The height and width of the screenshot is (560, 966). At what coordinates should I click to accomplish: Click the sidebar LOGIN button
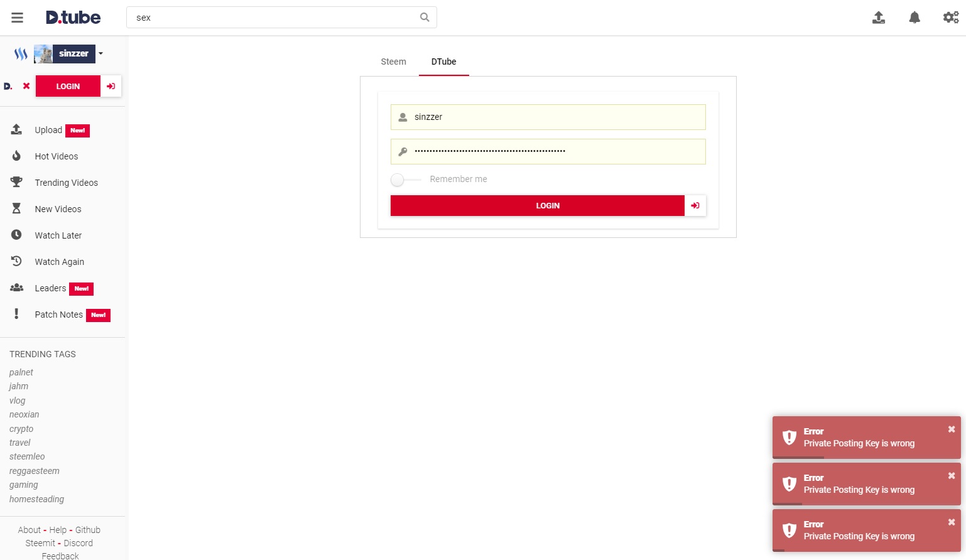click(68, 86)
